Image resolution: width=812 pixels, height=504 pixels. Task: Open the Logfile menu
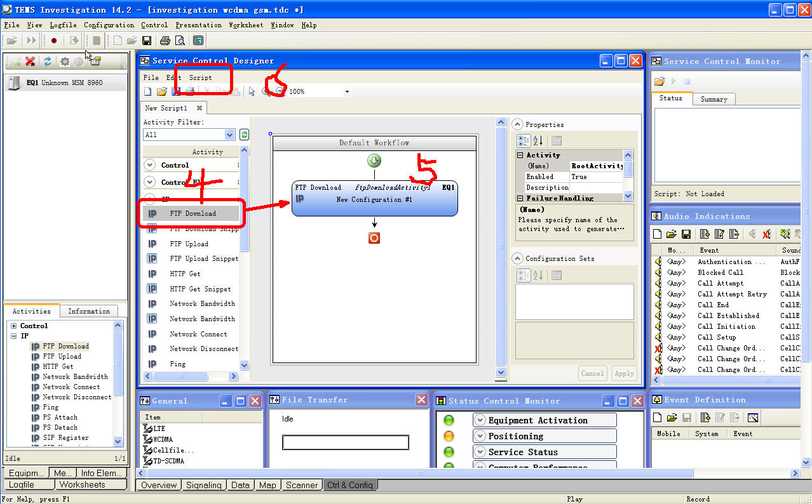pos(63,25)
